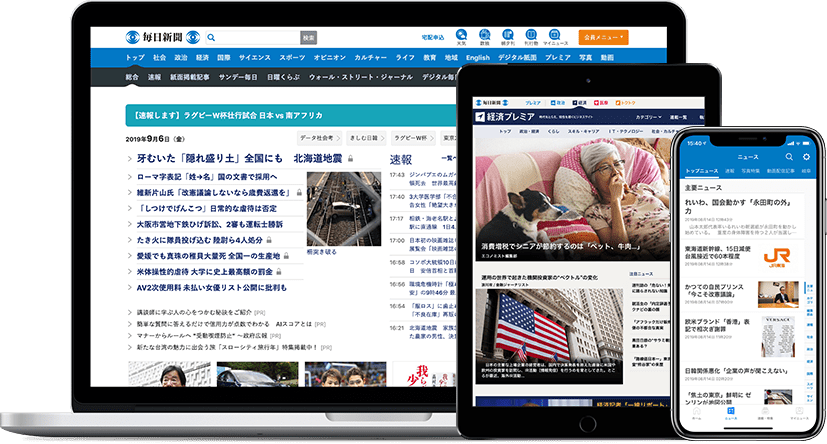
Task: Expand the データ社会考 topic tag
Action: pyautogui.click(x=319, y=137)
